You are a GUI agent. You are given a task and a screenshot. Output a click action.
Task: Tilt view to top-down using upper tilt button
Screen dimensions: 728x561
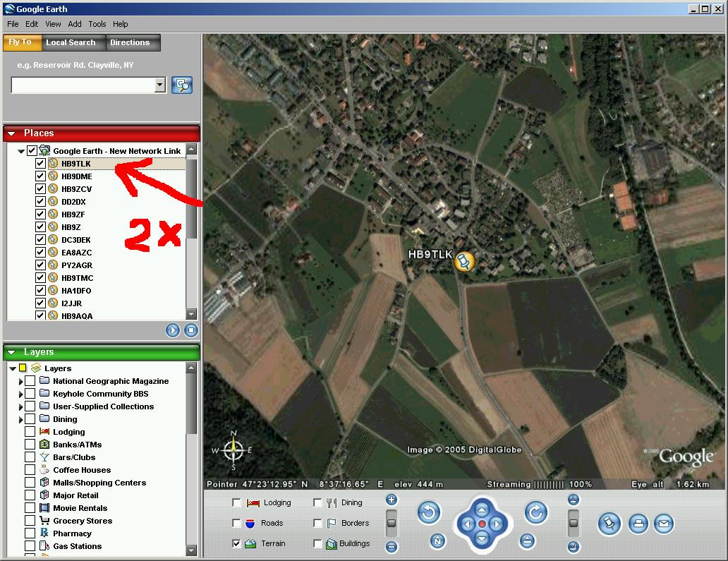pyautogui.click(x=574, y=500)
